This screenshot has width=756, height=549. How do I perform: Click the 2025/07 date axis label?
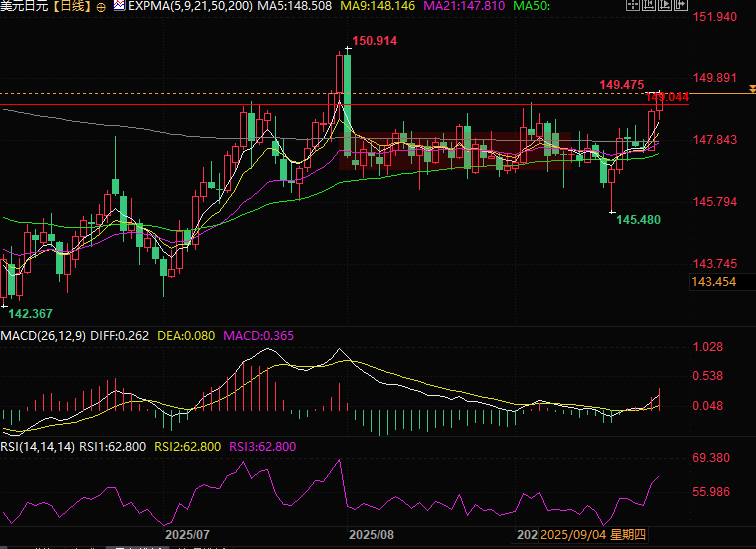pos(187,535)
